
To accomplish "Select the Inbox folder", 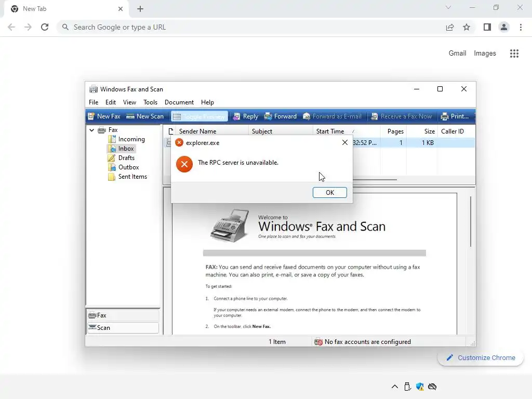I will tap(122, 149).
